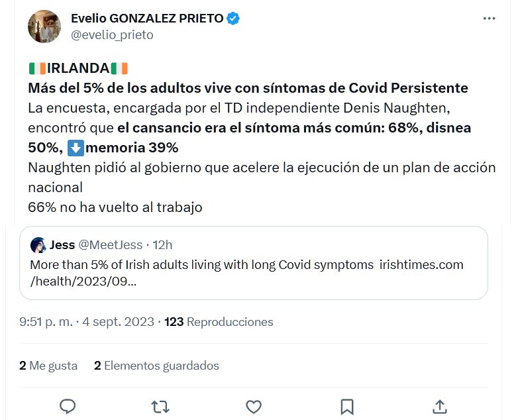
Task: Open Evelio's profile picture
Action: (45, 26)
